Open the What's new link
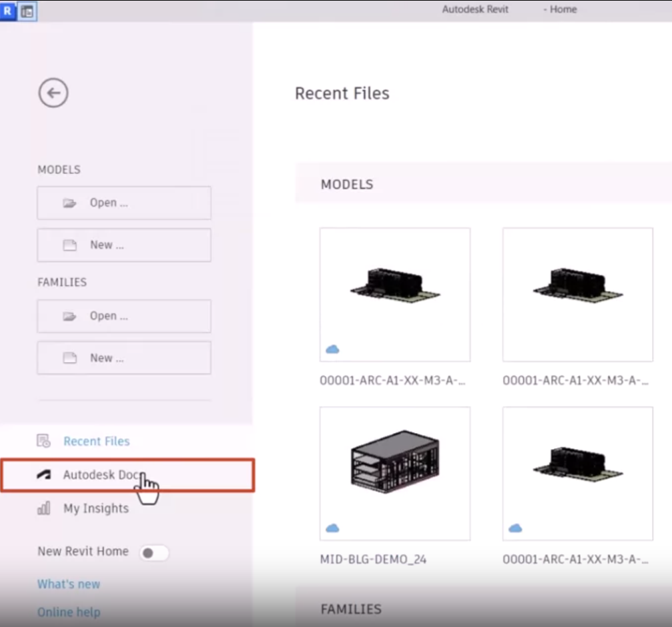The height and width of the screenshot is (627, 672). (69, 584)
